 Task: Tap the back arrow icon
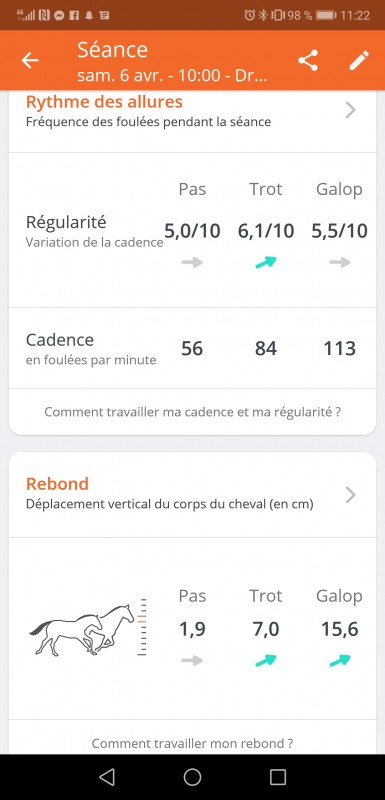click(x=30, y=60)
